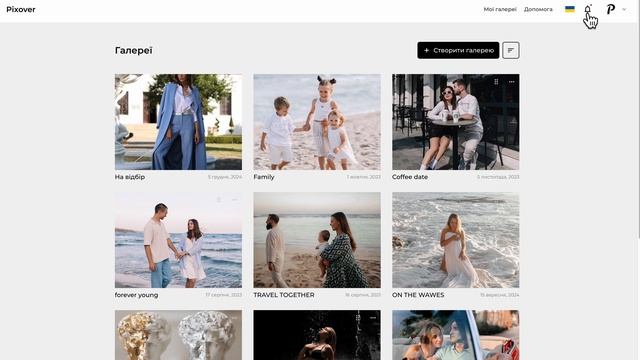Open the women in car gallery thumbnail
The image size is (640, 360).
click(x=456, y=335)
